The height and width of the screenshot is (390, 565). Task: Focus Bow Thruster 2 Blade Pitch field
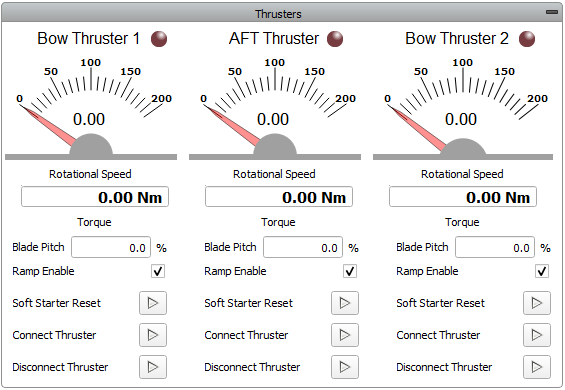click(x=495, y=247)
